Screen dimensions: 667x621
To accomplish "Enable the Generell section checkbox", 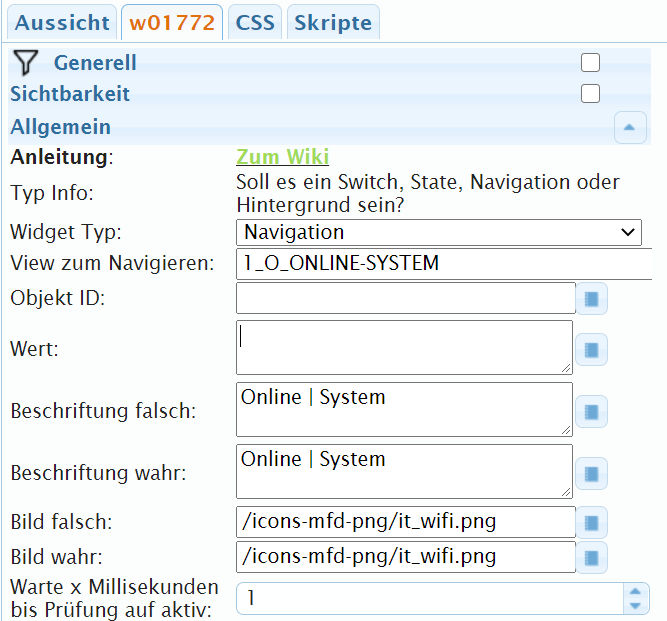I will pyautogui.click(x=591, y=63).
